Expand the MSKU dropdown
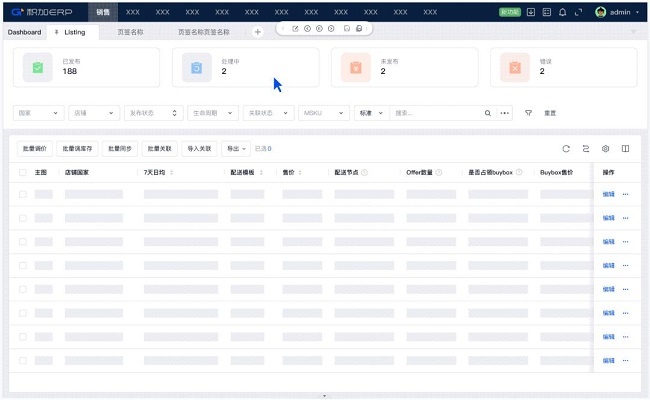The width and height of the screenshot is (650, 400). click(325, 113)
